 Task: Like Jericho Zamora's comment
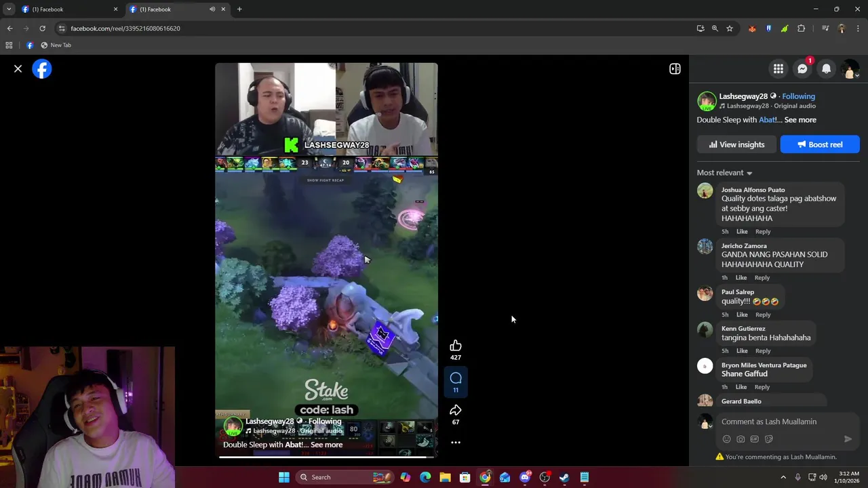pos(741,278)
